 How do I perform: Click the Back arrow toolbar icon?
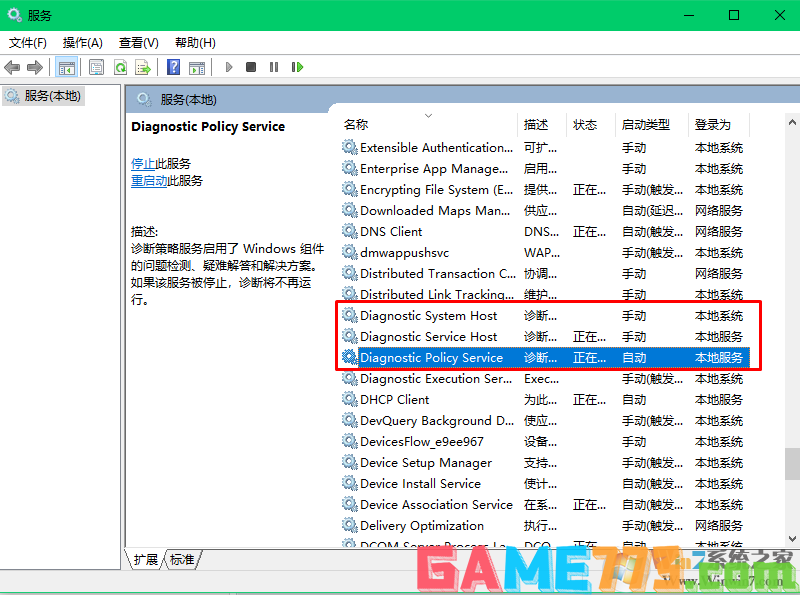(x=12, y=67)
